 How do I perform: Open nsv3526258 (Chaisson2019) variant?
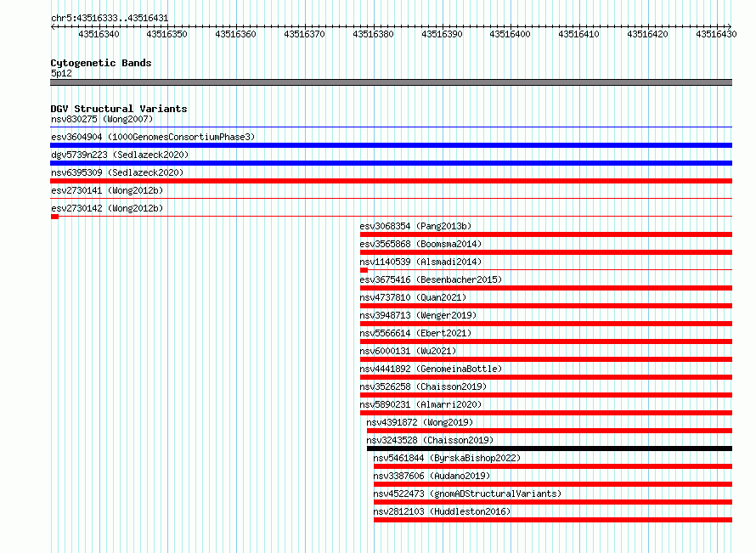[x=423, y=387]
